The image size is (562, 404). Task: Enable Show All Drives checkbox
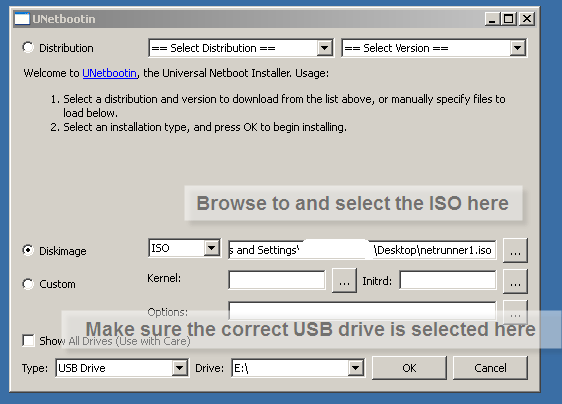28,340
